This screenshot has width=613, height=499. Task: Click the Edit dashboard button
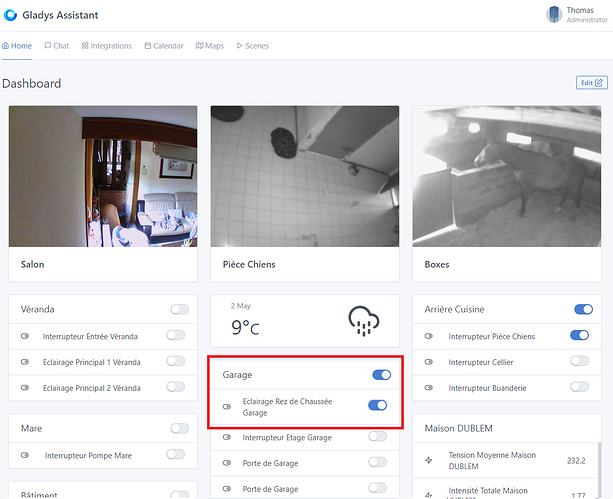(591, 83)
